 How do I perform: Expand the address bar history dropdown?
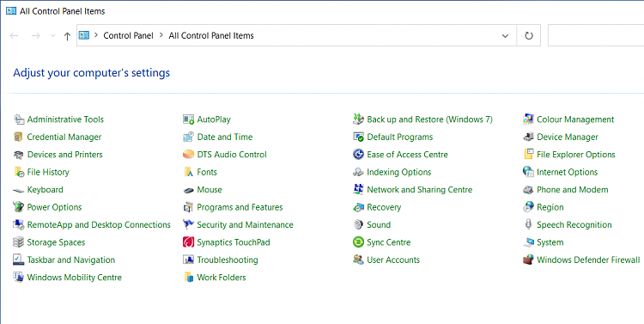[505, 36]
